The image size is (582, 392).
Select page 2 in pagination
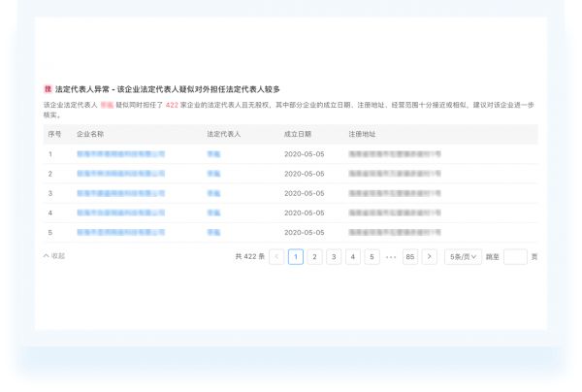click(315, 257)
